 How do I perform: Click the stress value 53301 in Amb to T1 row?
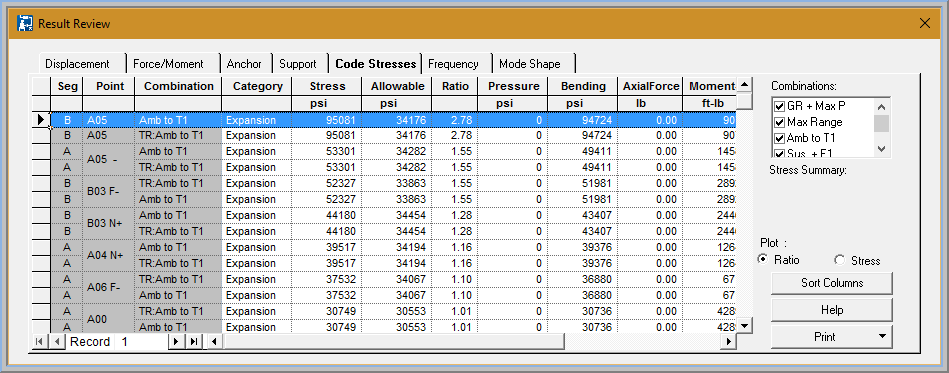(x=327, y=151)
